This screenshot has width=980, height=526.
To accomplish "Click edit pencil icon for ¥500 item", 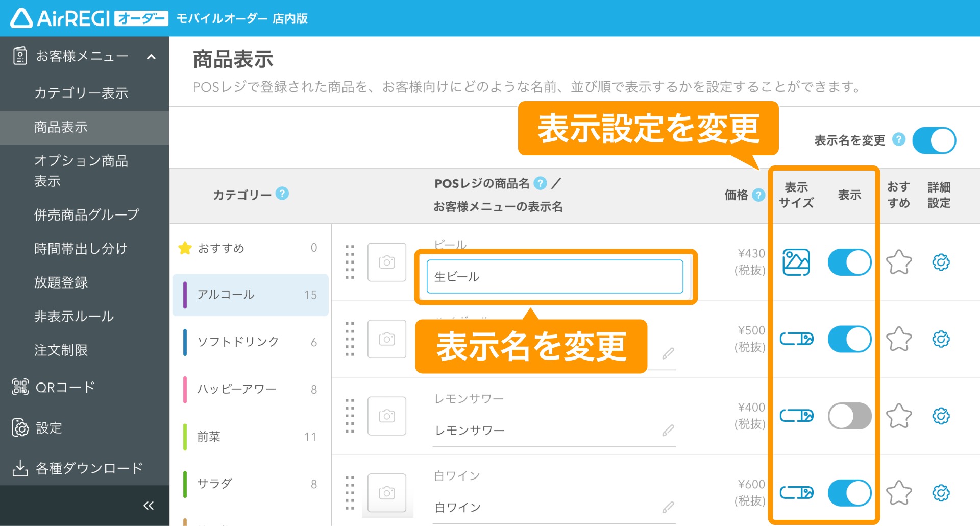I will [x=668, y=353].
